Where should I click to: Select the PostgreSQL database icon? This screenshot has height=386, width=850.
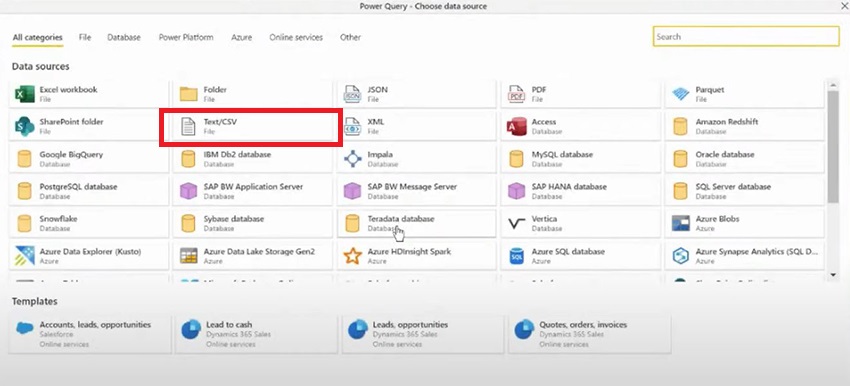coord(24,191)
